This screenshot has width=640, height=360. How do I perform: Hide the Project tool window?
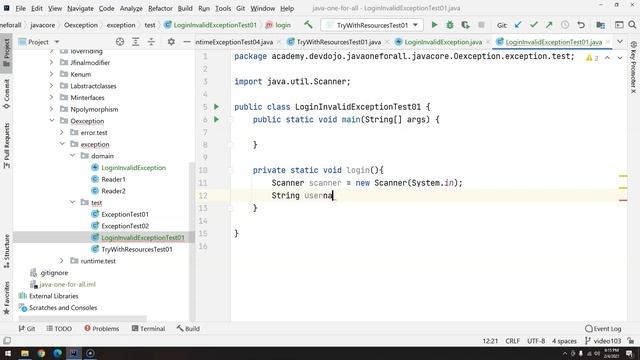187,42
